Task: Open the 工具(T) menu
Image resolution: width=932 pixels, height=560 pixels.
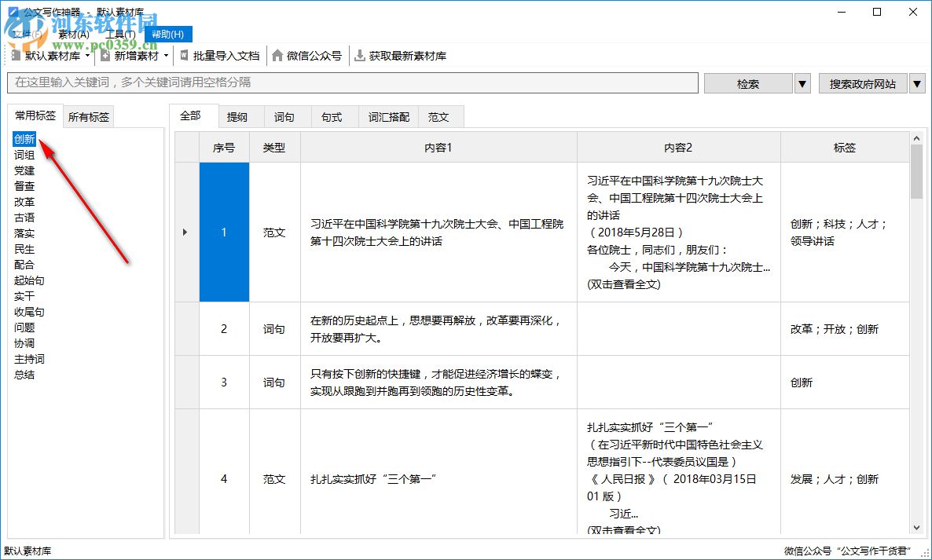Action: [x=121, y=35]
